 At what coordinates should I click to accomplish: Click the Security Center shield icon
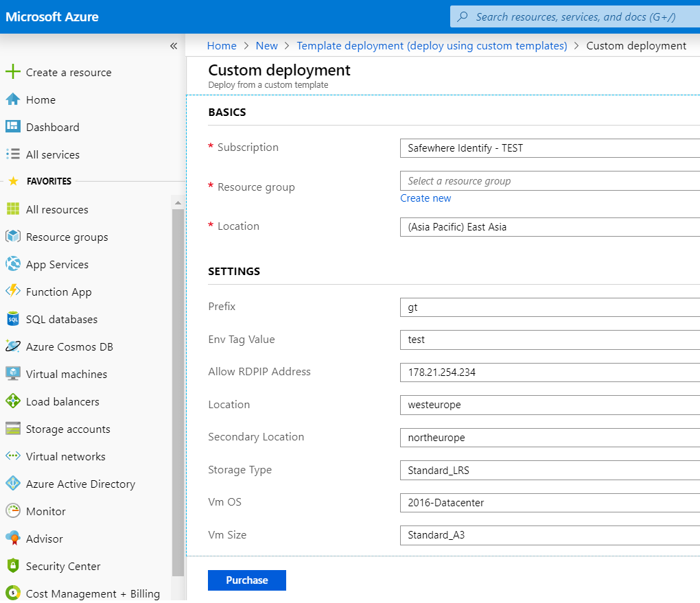(13, 565)
